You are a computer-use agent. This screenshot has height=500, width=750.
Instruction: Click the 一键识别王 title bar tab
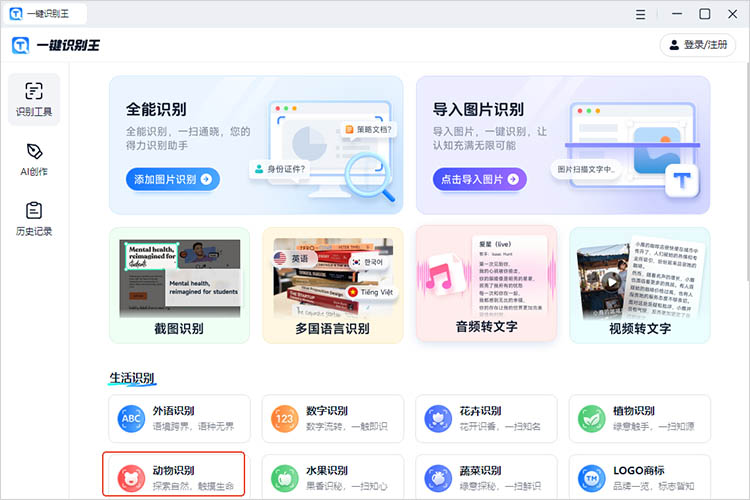pyautogui.click(x=46, y=14)
